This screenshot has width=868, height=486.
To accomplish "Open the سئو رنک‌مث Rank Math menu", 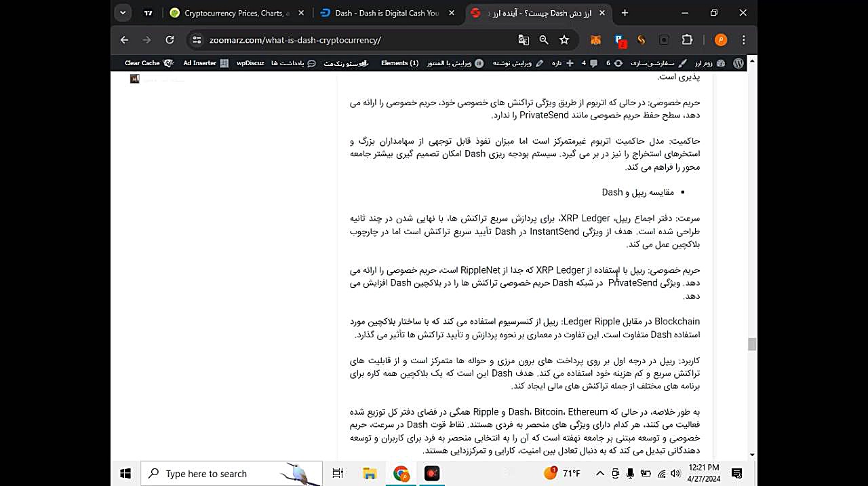I will coord(346,63).
